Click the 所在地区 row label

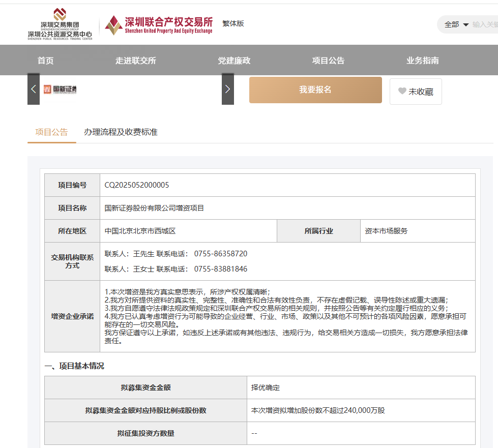72,231
